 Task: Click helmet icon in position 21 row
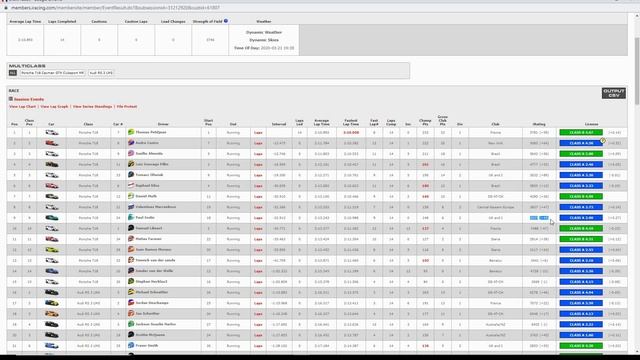[x=131, y=345]
